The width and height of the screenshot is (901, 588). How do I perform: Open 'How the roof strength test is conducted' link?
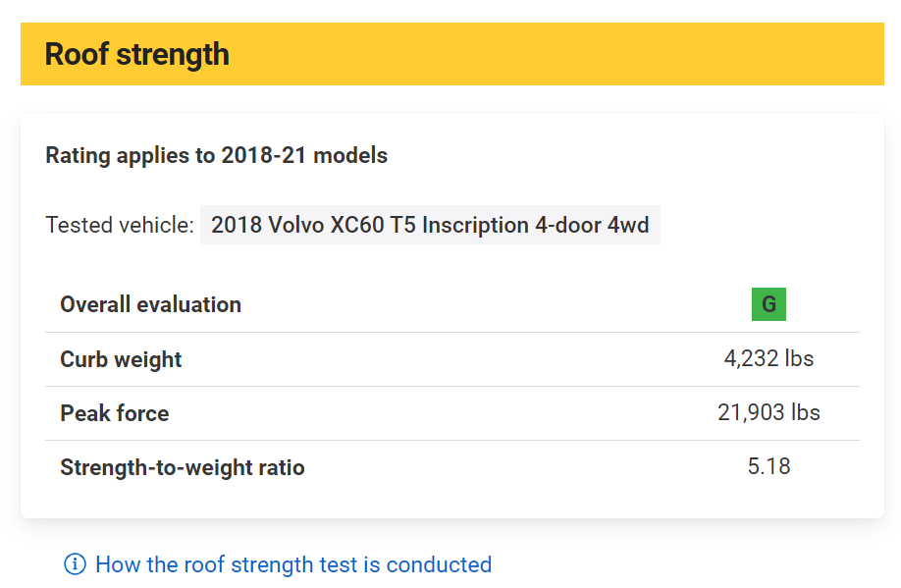click(x=293, y=564)
